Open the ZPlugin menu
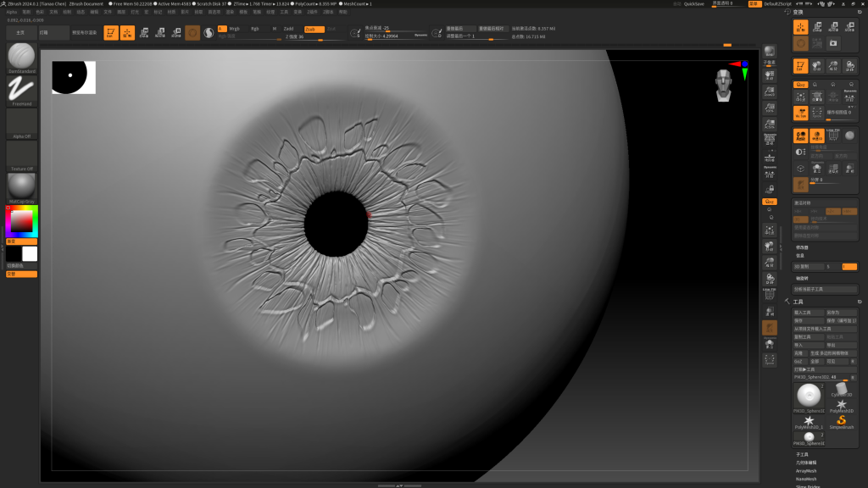The width and height of the screenshot is (868, 488). [313, 12]
